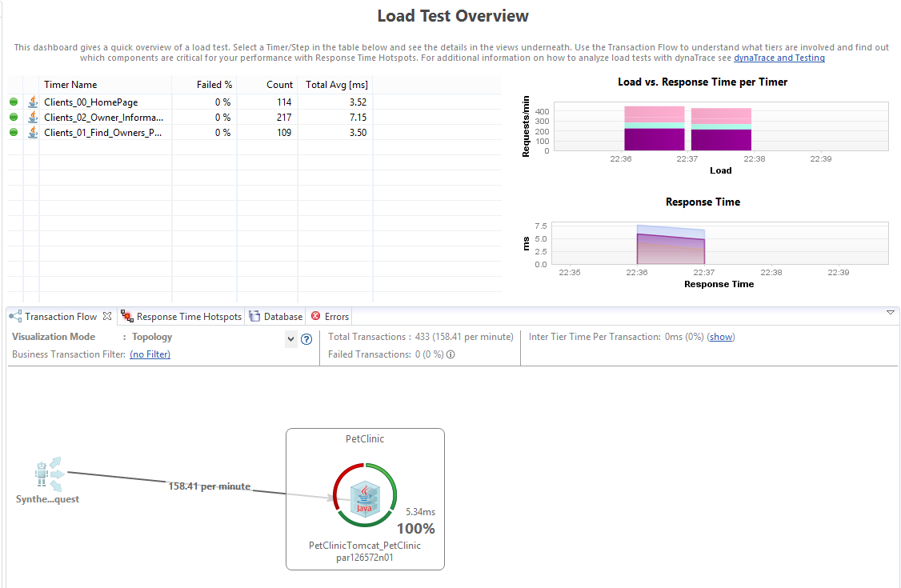Show the inter tier time details

coord(720,338)
